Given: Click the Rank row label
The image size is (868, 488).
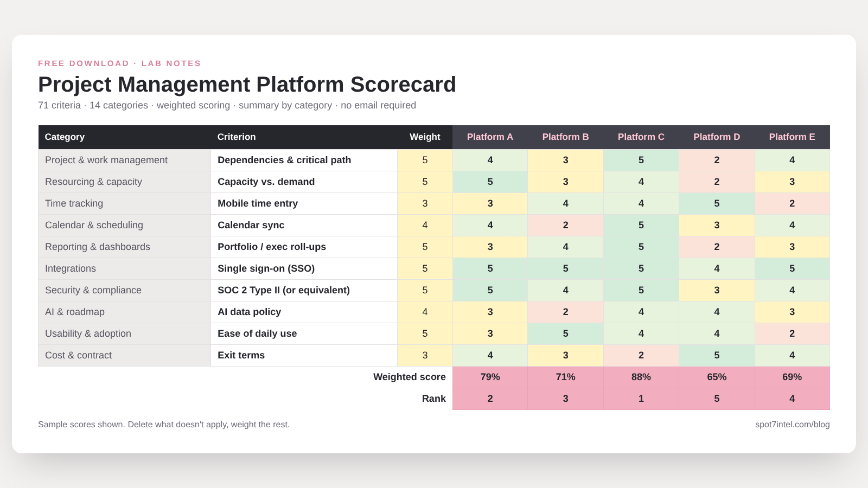Looking at the screenshot, I should pyautogui.click(x=434, y=399).
